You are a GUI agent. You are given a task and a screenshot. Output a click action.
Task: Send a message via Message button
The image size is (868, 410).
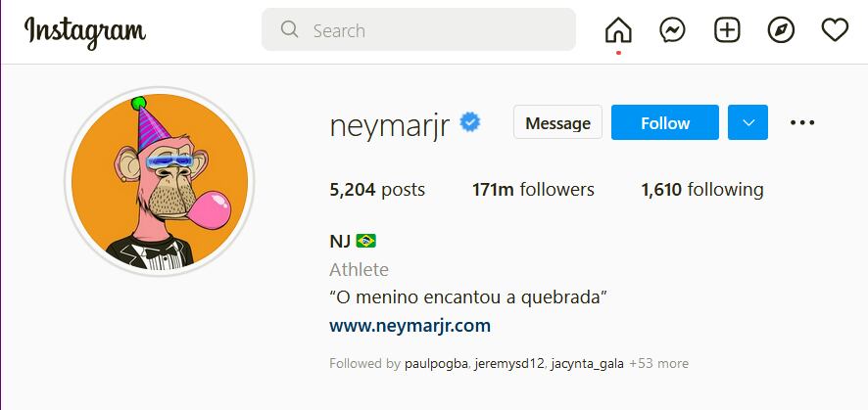pyautogui.click(x=557, y=122)
